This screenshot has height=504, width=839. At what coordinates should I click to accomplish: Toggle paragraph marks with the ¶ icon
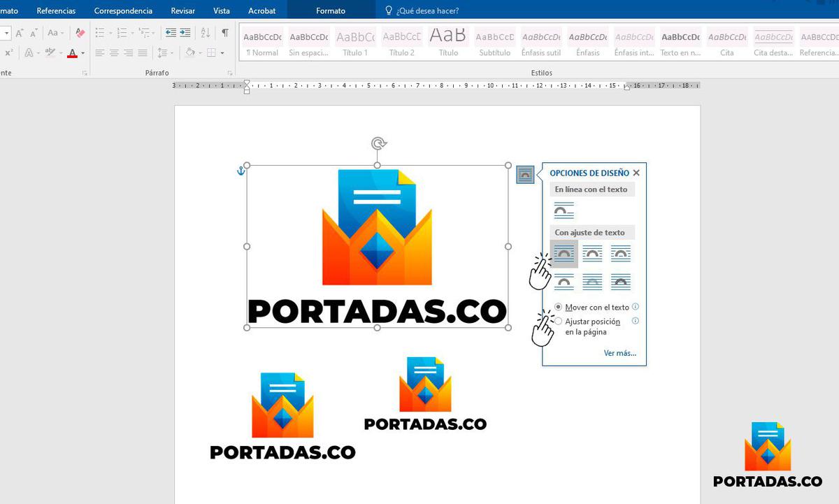click(224, 33)
